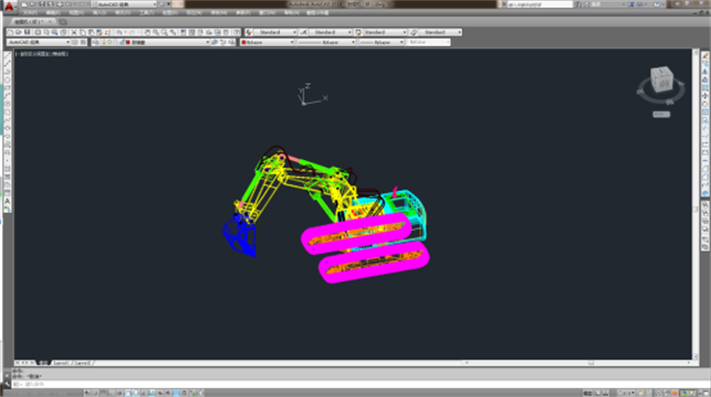The image size is (711, 397).
Task: Open the layer control dropdown
Action: [x=154, y=42]
